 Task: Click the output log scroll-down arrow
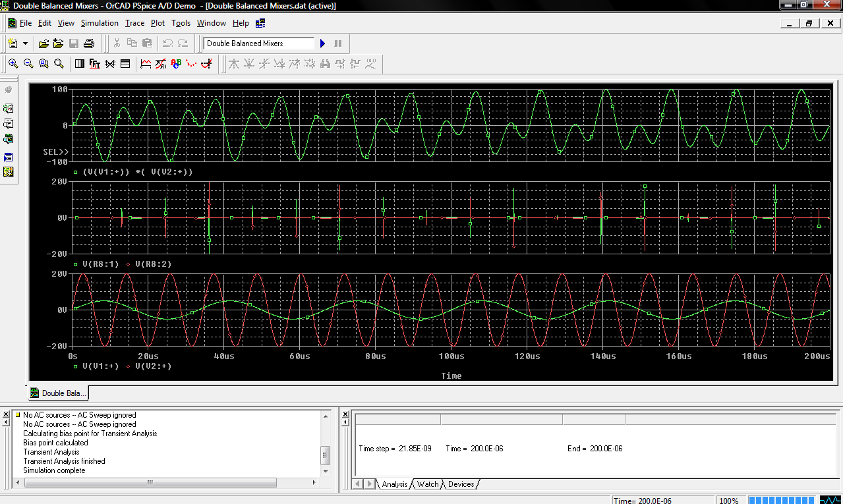pyautogui.click(x=326, y=470)
